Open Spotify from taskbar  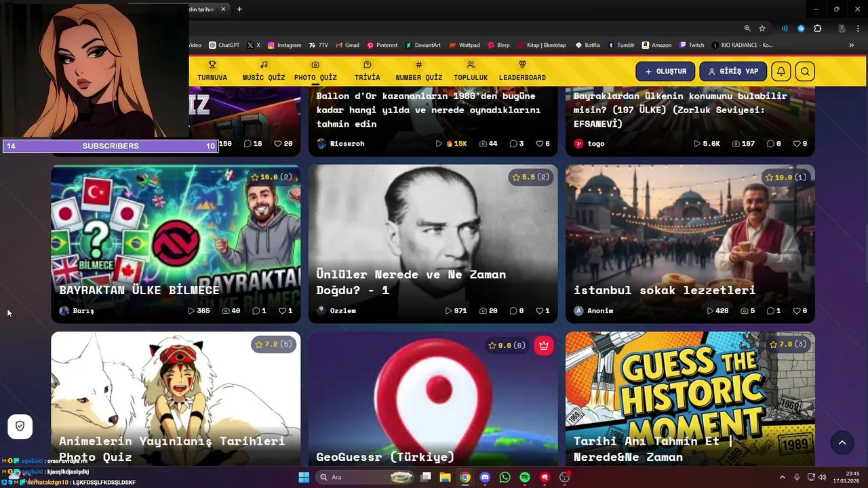525,477
